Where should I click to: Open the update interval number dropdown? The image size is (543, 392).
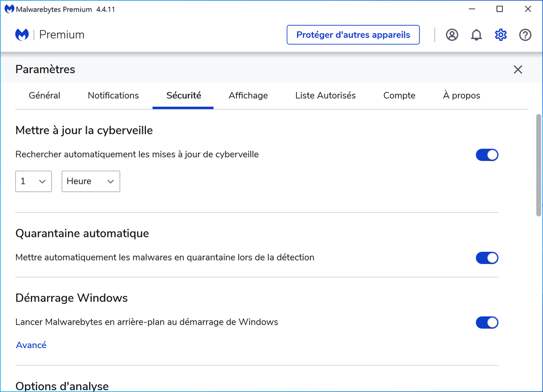point(33,181)
